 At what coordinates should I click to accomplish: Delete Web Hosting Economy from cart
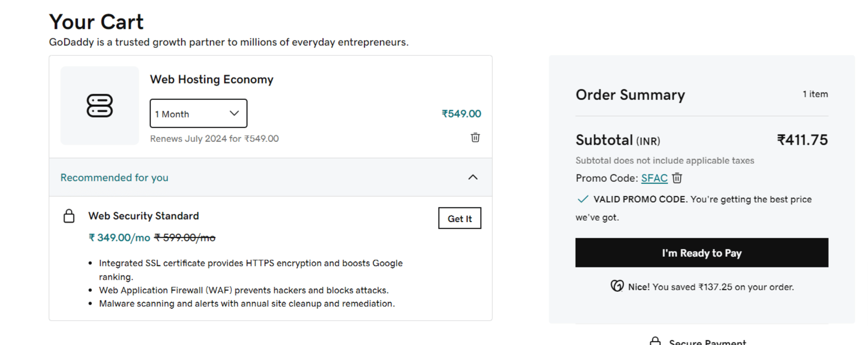(x=475, y=138)
